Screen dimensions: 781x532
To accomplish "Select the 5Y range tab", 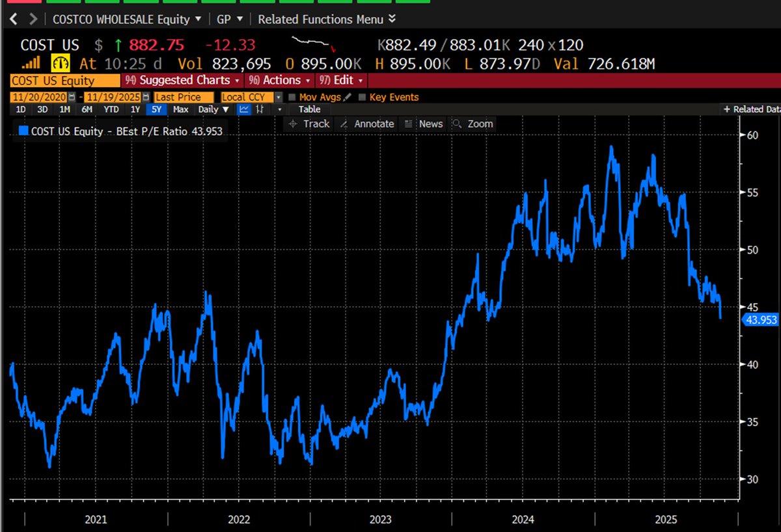I will click(x=157, y=109).
